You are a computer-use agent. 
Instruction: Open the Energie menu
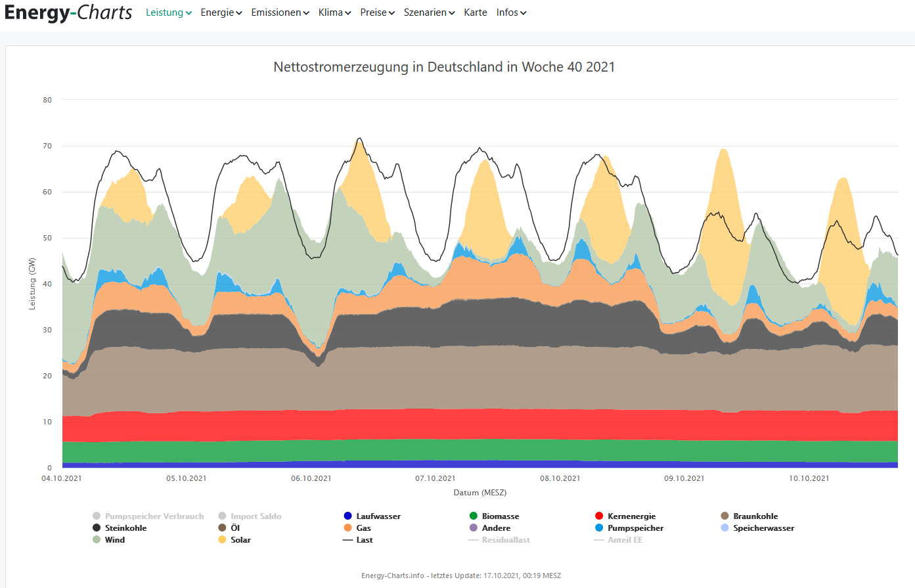coord(221,12)
